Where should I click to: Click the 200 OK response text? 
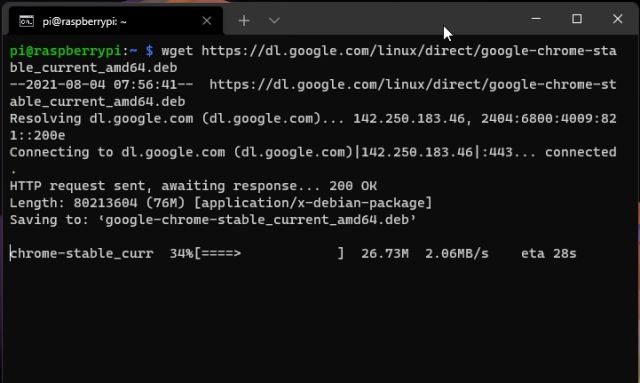pos(353,186)
